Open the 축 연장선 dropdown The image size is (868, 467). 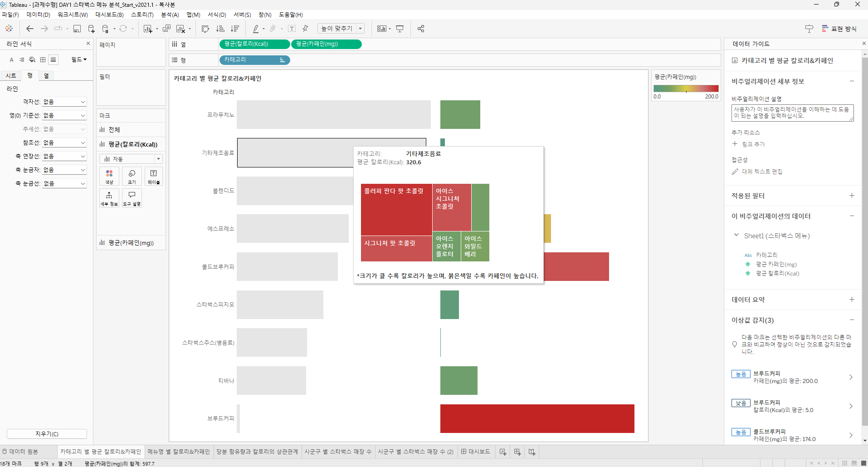click(64, 156)
